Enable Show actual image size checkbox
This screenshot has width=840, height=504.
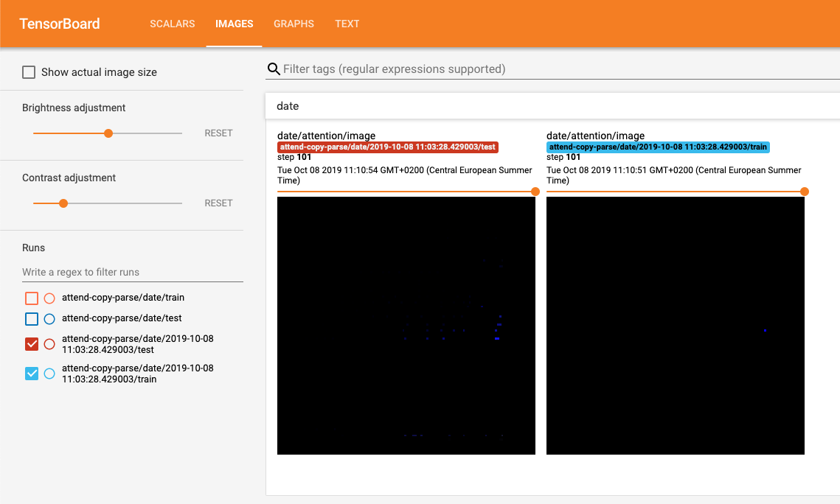tap(29, 72)
